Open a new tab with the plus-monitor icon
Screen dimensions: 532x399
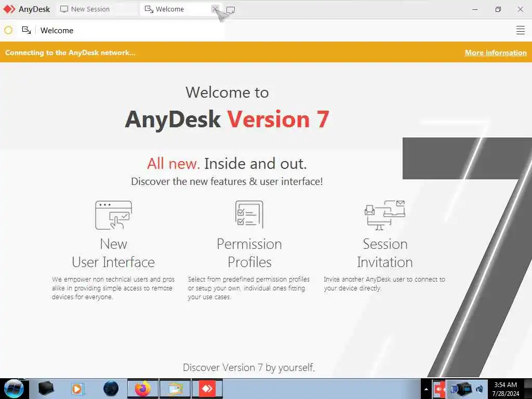pos(230,10)
